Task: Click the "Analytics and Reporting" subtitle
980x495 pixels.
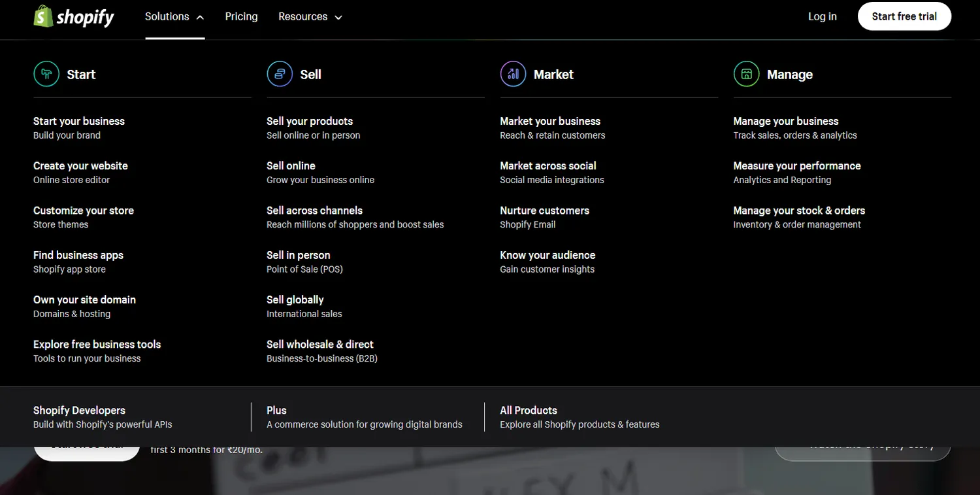Action: [x=782, y=180]
